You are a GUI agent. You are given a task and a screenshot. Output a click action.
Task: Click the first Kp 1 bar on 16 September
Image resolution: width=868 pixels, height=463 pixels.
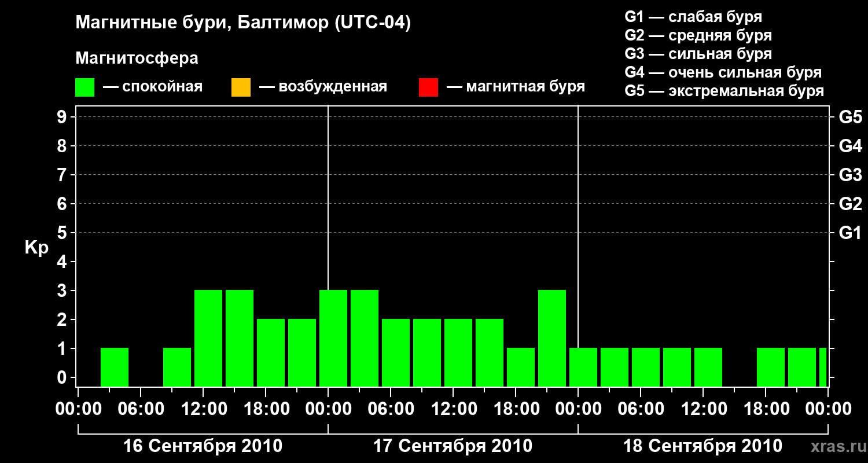115,367
